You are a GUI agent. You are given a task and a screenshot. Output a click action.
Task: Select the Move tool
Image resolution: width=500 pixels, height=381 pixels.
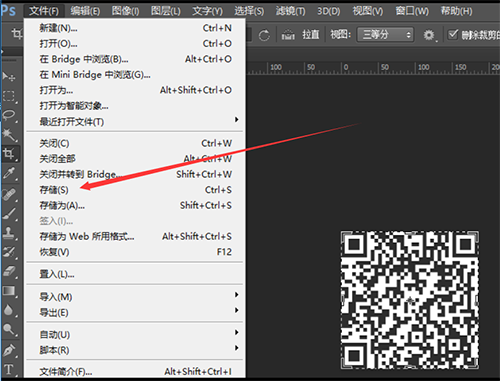tap(9, 77)
